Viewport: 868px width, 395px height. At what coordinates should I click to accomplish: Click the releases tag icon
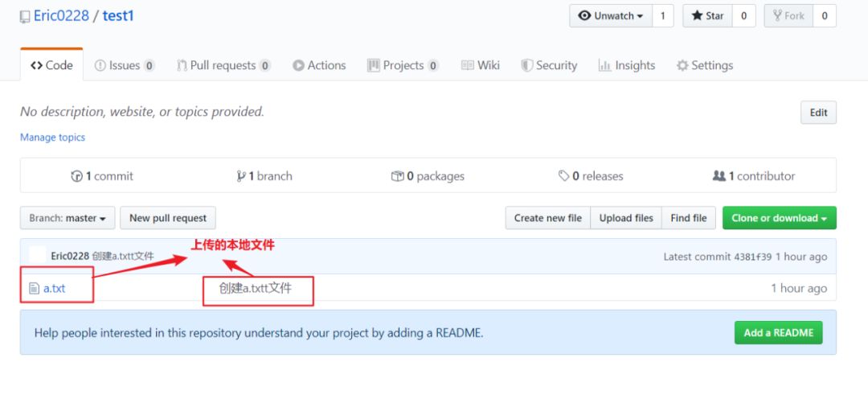[563, 176]
